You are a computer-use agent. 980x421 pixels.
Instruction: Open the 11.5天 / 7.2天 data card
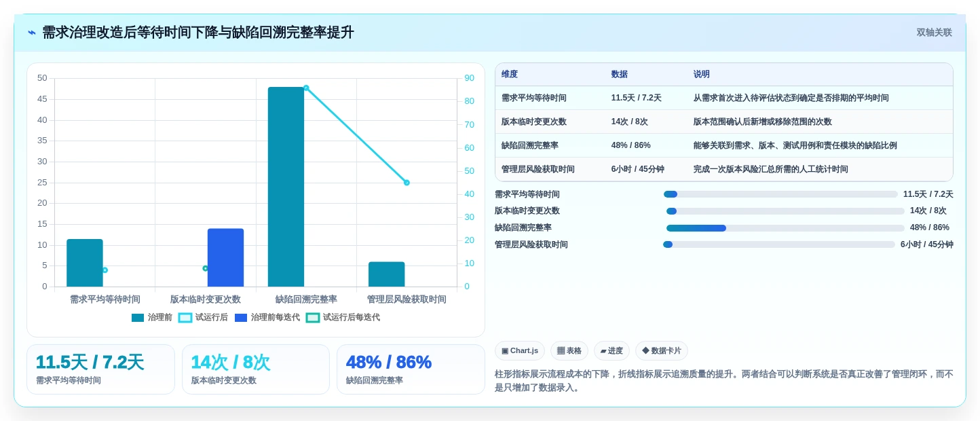[100, 369]
